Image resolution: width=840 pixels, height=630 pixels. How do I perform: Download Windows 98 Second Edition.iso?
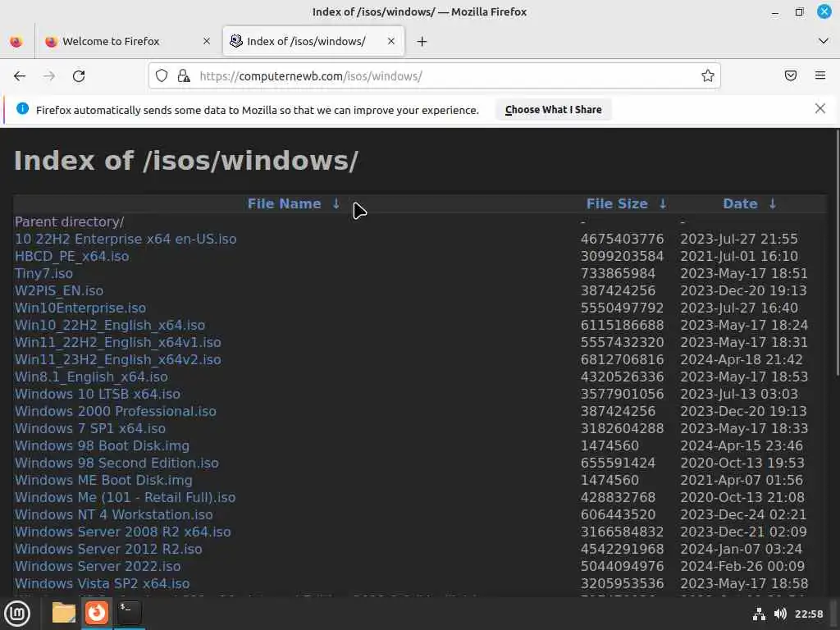pyautogui.click(x=116, y=463)
